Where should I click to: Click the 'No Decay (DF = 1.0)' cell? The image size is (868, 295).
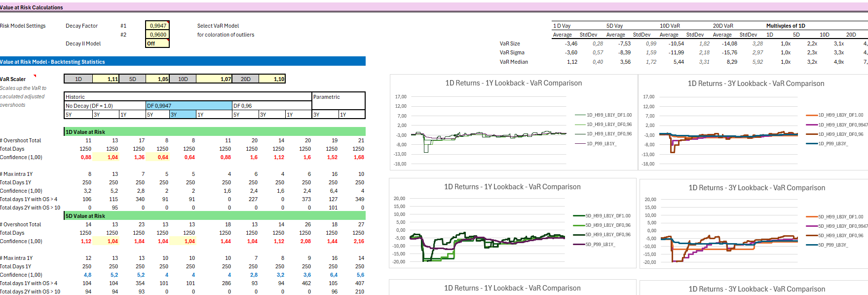(x=105, y=106)
